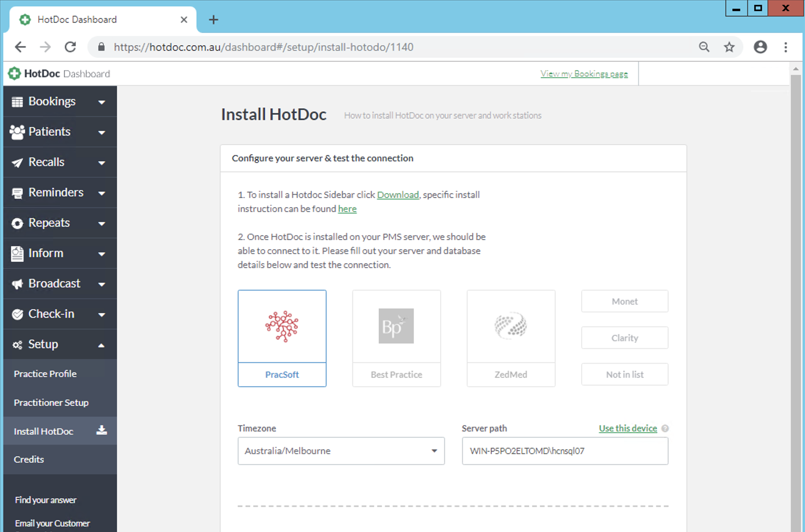This screenshot has height=532, width=805.
Task: Click the Recalls paper-plane icon
Action: 16,162
